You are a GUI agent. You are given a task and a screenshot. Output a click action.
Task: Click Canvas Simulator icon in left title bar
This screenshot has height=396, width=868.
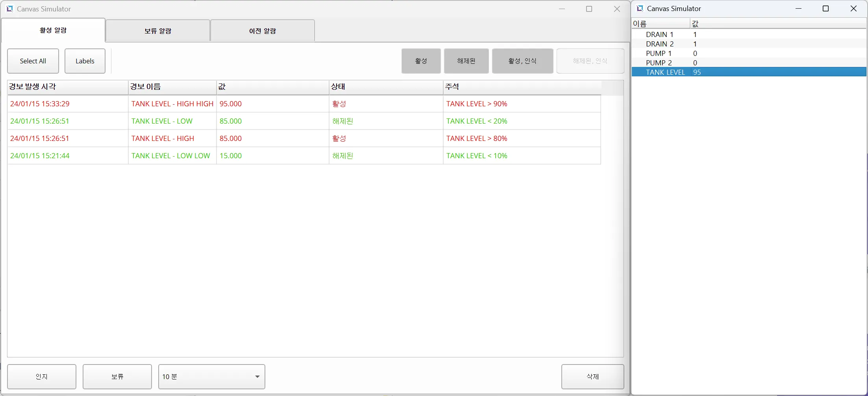(x=9, y=9)
